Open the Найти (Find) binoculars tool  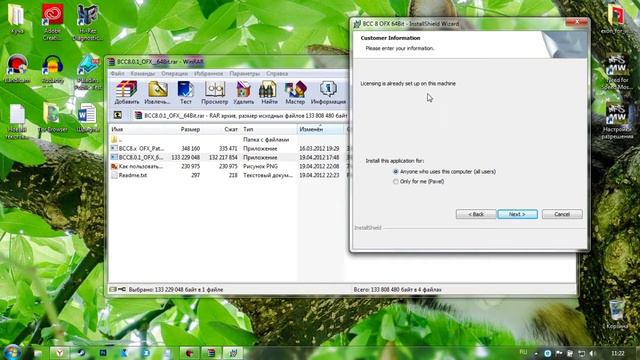click(x=269, y=93)
